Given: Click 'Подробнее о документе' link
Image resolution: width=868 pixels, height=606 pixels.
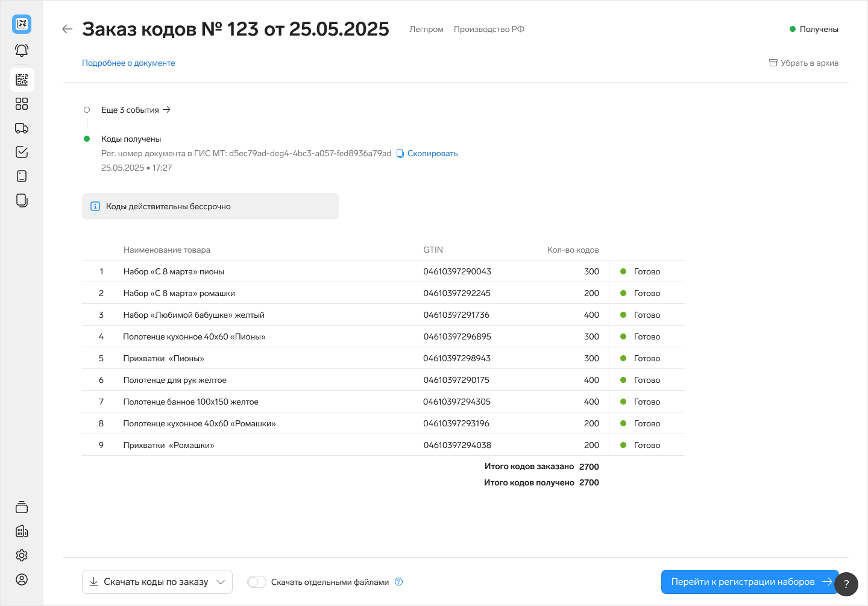Looking at the screenshot, I should coord(128,63).
